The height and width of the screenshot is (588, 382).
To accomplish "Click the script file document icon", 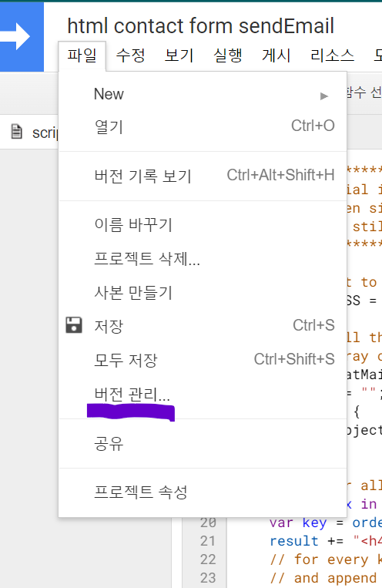I will tap(16, 132).
